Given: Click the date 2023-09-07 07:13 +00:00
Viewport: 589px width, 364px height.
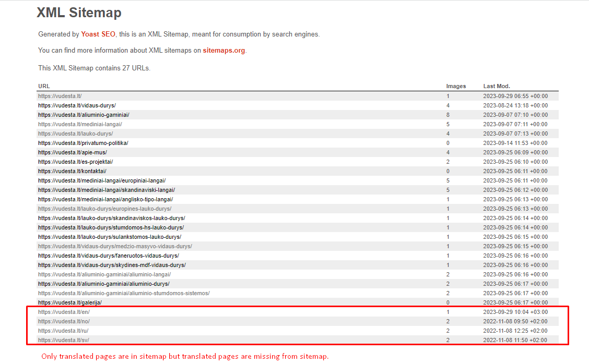Looking at the screenshot, I should [x=515, y=134].
